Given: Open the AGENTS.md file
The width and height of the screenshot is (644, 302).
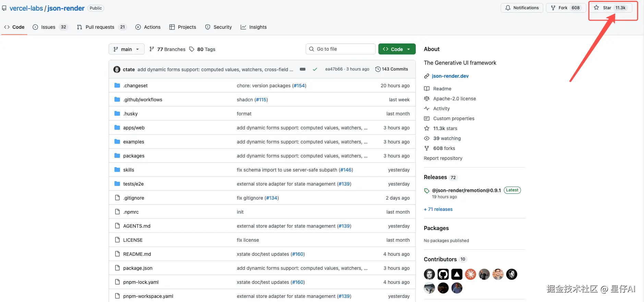Looking at the screenshot, I should [137, 226].
